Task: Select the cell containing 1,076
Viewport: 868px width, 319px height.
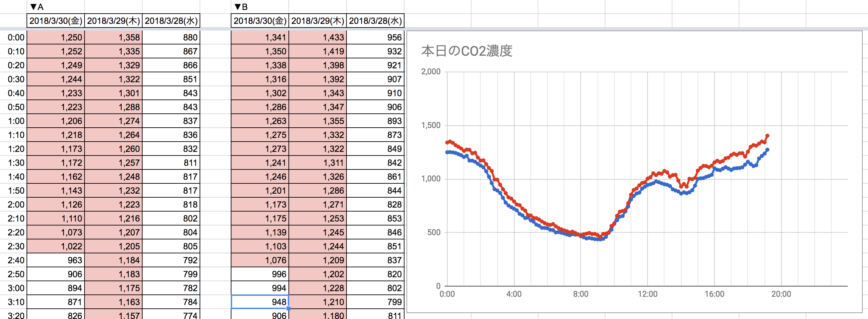Action: click(260, 260)
